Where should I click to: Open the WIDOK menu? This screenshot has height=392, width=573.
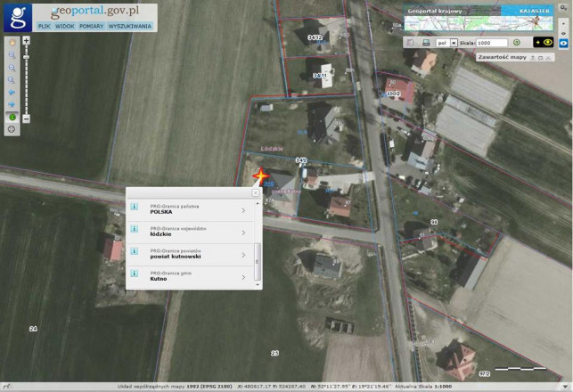65,27
